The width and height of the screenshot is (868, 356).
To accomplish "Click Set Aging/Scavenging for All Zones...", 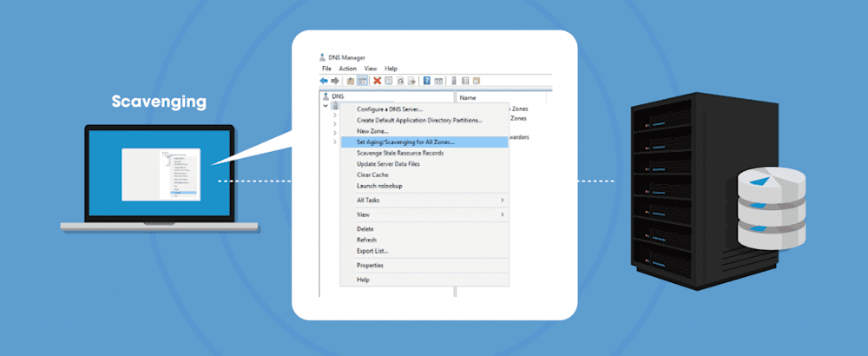I will coord(424,142).
